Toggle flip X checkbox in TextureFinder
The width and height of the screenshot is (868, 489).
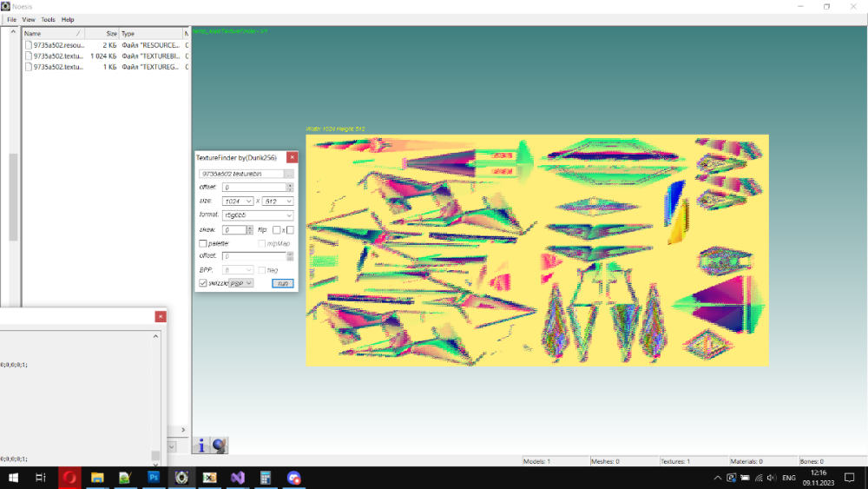(x=276, y=229)
